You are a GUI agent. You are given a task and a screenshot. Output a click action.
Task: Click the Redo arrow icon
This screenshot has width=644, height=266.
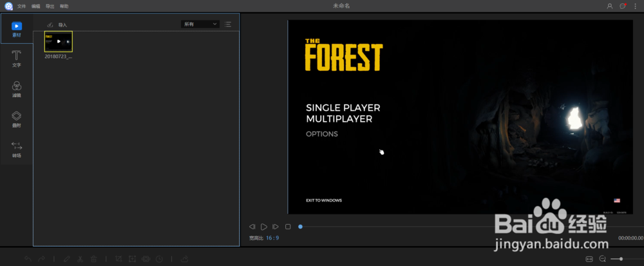(41, 259)
